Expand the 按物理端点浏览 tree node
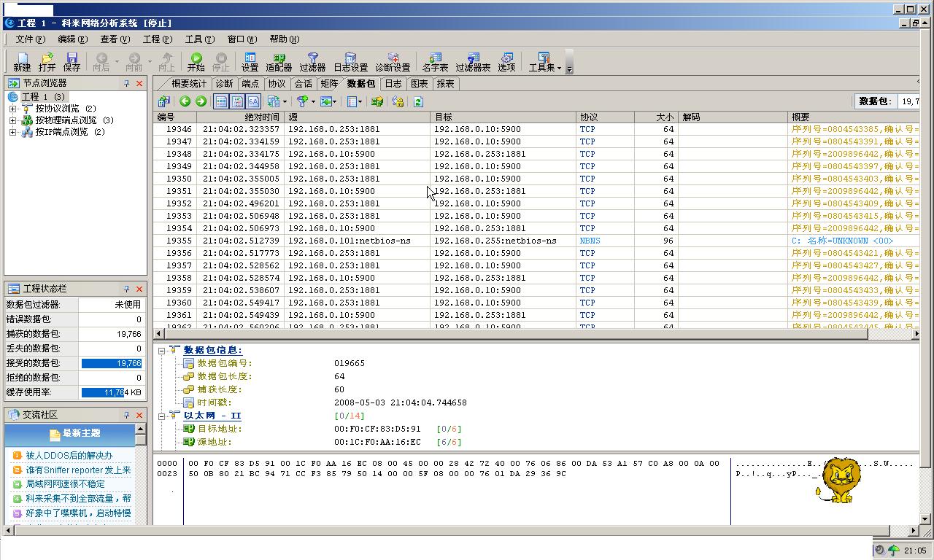The image size is (934, 560). (x=12, y=120)
